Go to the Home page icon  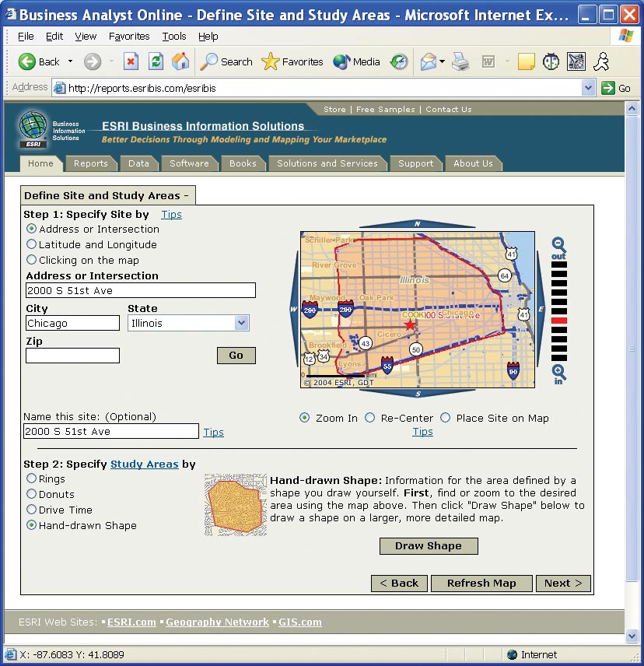pyautogui.click(x=180, y=62)
